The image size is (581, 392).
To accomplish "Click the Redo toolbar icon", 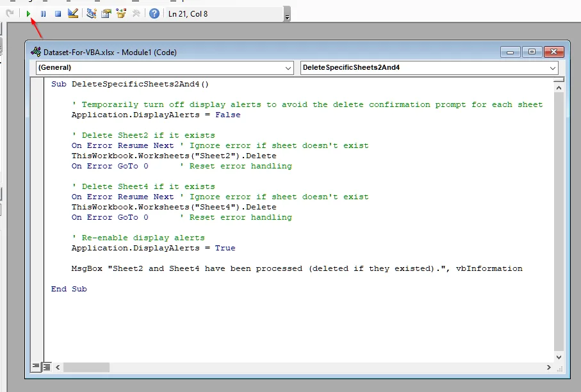I will pyautogui.click(x=10, y=13).
